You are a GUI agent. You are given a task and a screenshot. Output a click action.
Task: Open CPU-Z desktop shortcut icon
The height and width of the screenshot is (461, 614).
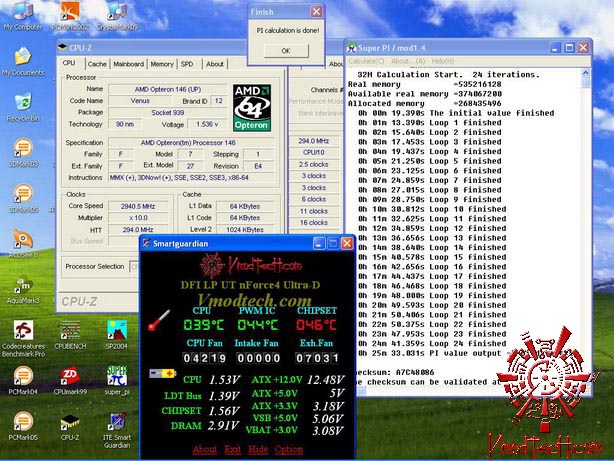[x=70, y=426]
